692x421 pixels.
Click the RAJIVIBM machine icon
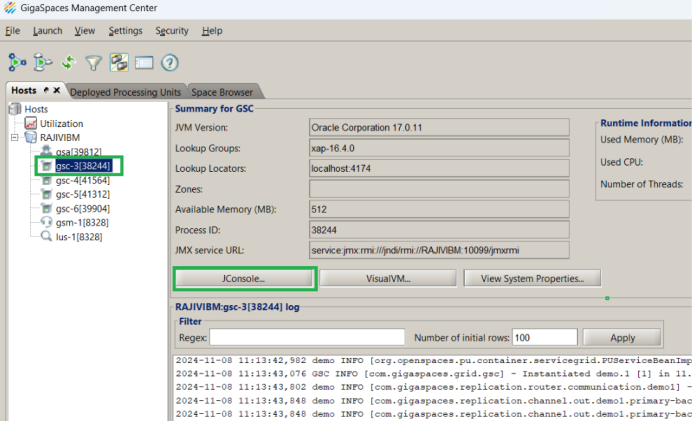30,137
